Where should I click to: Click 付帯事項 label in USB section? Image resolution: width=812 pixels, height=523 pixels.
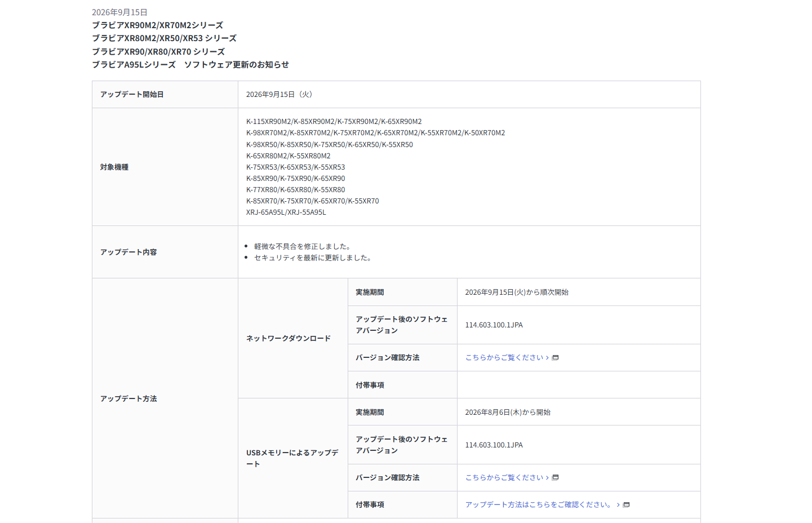click(370, 505)
